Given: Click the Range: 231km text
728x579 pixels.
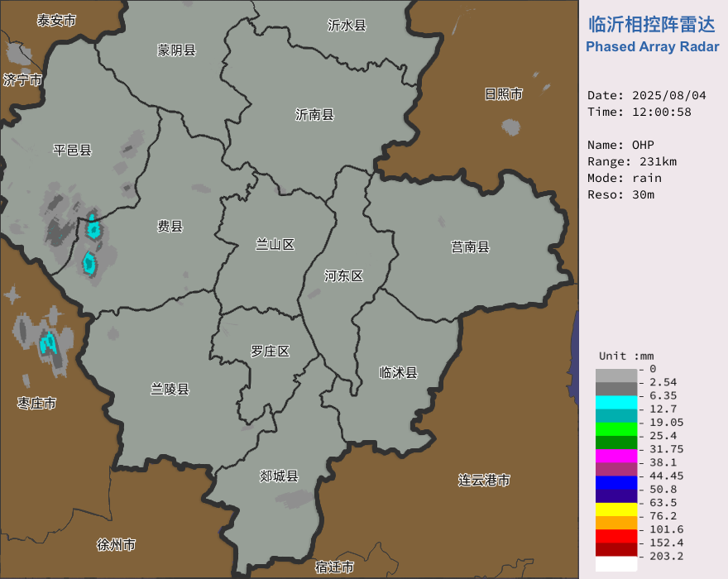Looking at the screenshot, I should pos(632,162).
